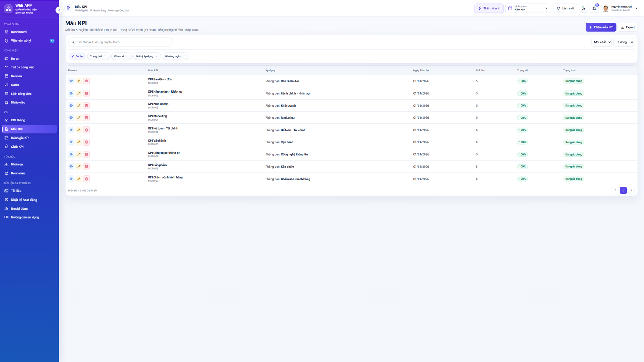Toggle dark mode moon icon
The width and height of the screenshot is (644, 362).
click(583, 8)
